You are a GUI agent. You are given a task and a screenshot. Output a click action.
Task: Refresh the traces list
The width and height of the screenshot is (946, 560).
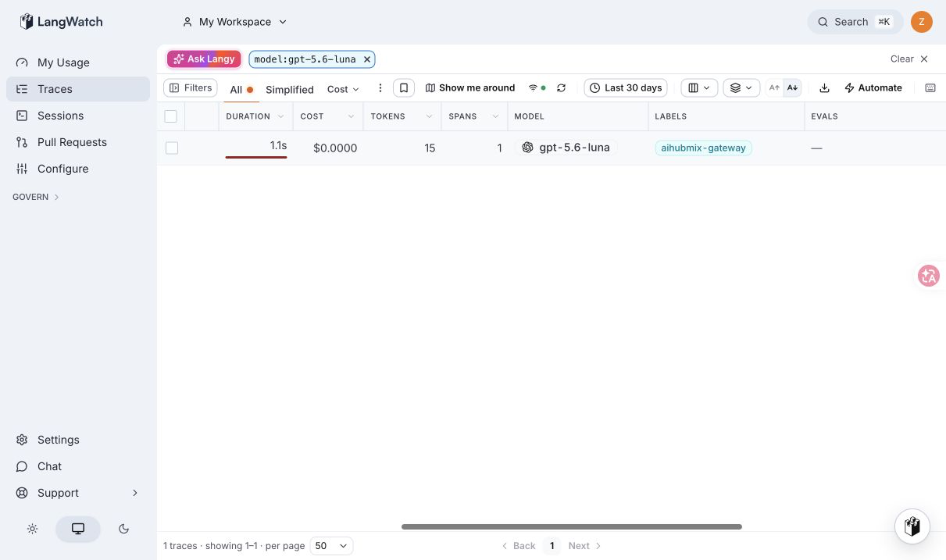pos(561,87)
